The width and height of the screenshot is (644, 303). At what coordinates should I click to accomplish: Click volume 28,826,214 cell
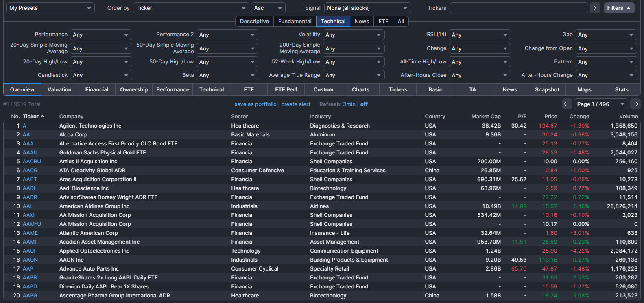[x=622, y=206]
